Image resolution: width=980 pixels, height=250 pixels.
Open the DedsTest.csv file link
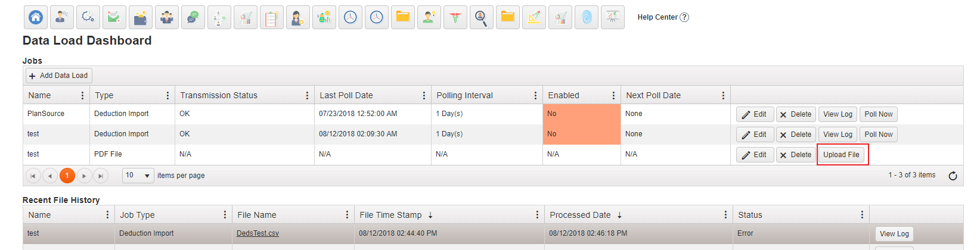tap(258, 233)
